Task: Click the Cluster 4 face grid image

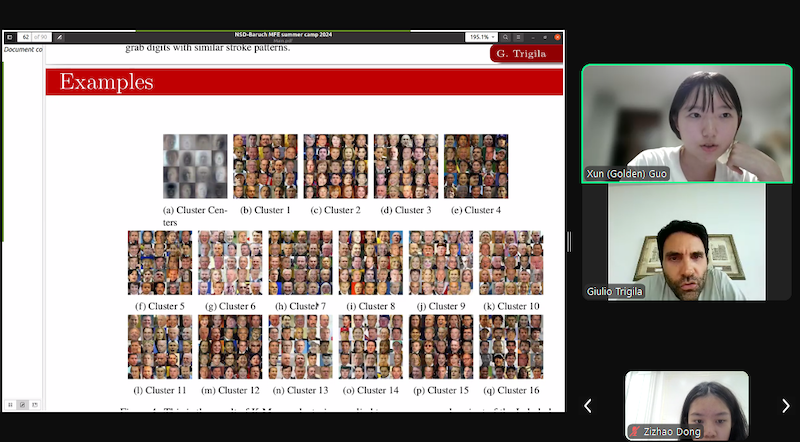Action: [x=476, y=166]
